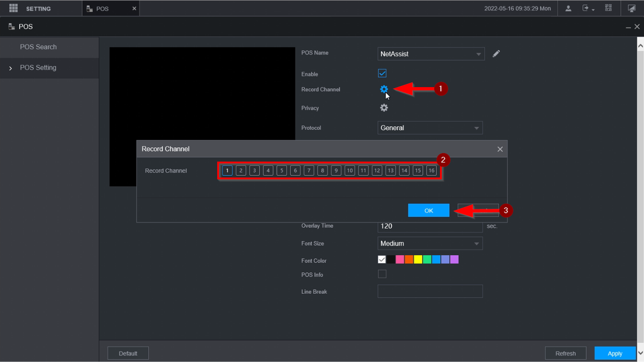Edit POS name with pencil icon
This screenshot has width=644, height=362.
pos(496,54)
